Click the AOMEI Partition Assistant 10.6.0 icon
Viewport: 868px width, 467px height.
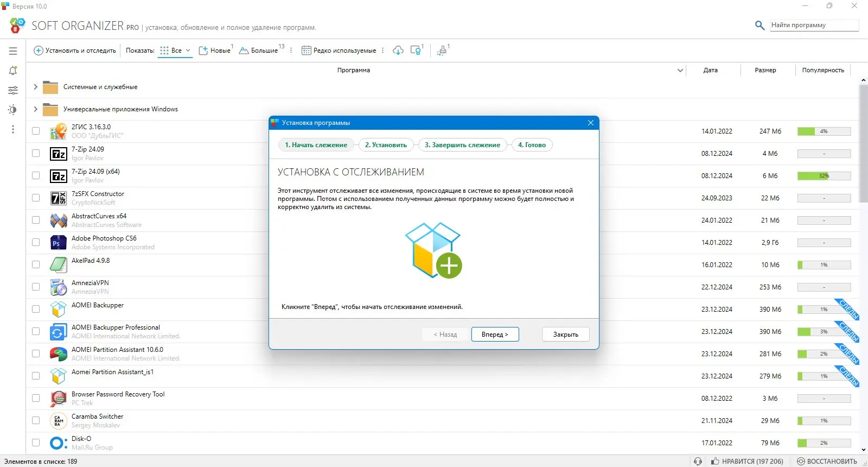click(58, 354)
